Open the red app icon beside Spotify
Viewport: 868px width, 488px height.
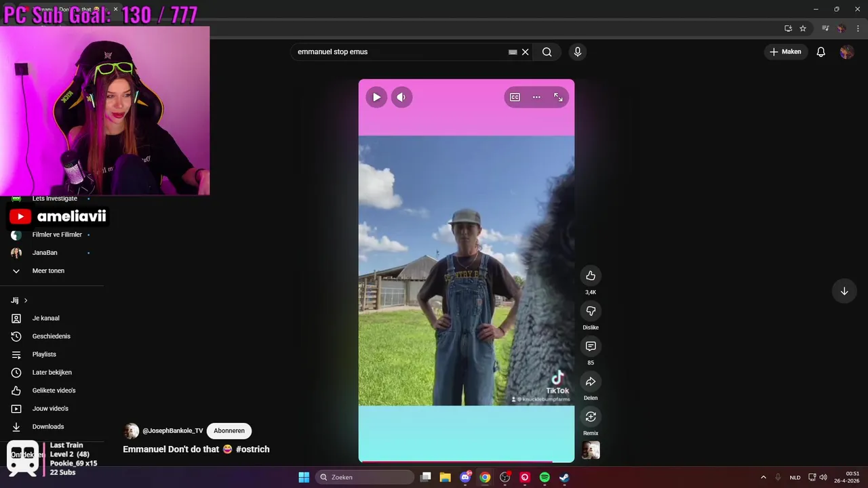[x=525, y=477]
